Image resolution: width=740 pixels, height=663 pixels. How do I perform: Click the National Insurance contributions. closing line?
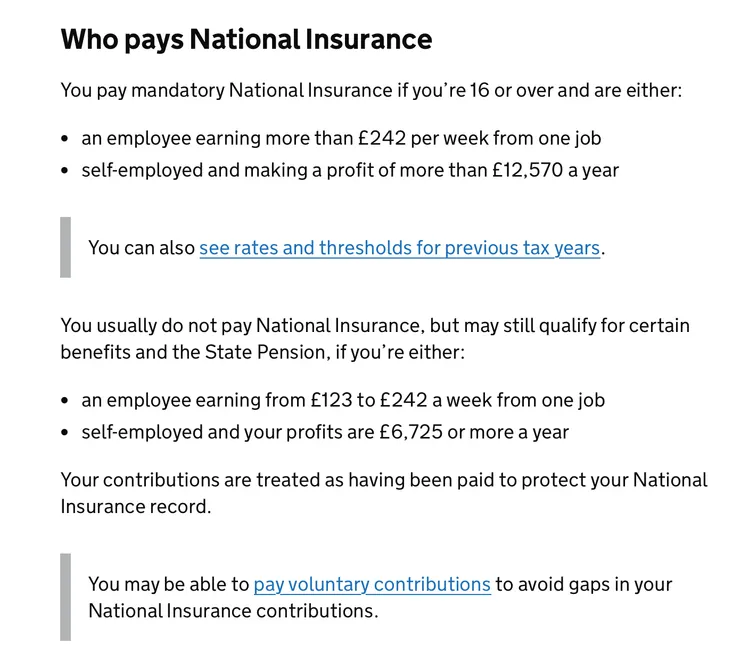[x=233, y=611]
